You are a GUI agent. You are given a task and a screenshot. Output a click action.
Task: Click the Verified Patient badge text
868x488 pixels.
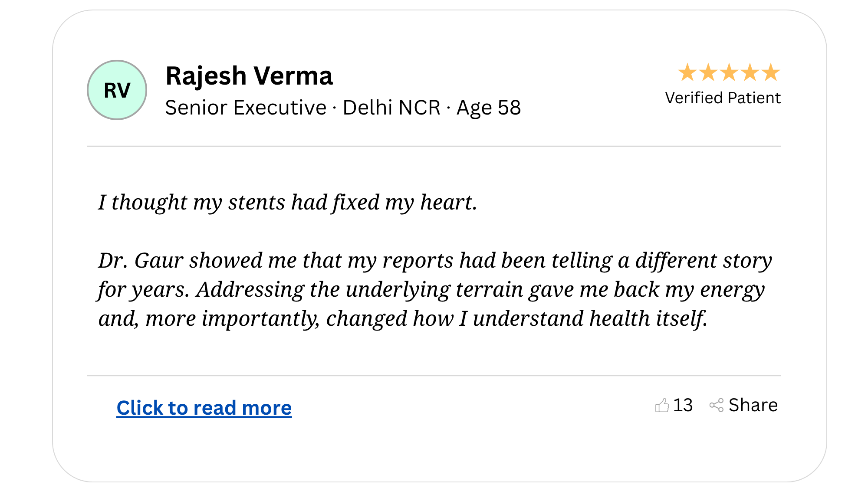(723, 98)
